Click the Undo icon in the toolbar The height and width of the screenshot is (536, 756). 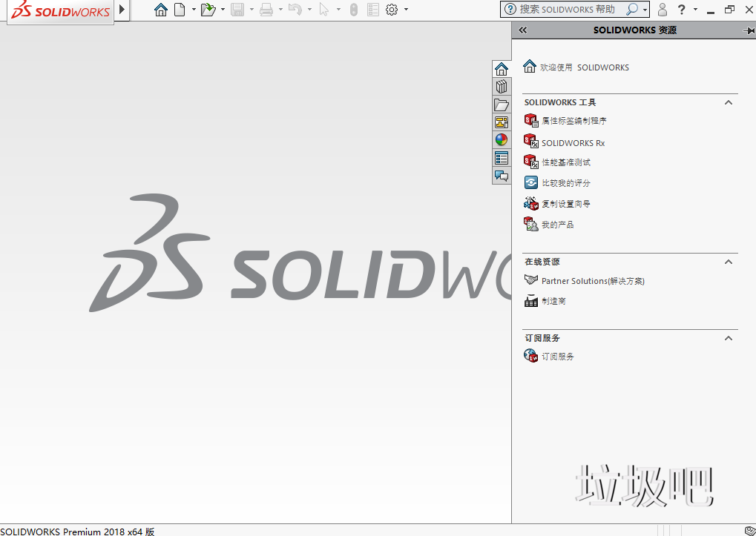pyautogui.click(x=295, y=10)
